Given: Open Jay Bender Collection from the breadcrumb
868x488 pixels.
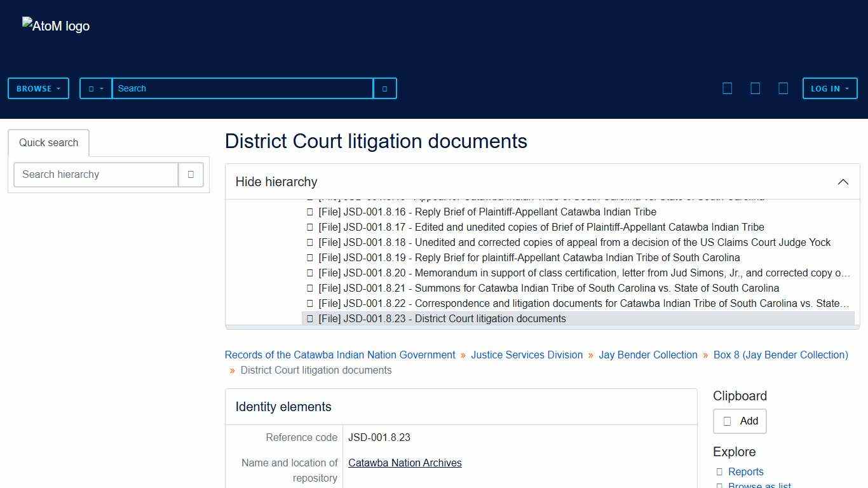Looking at the screenshot, I should pos(648,355).
